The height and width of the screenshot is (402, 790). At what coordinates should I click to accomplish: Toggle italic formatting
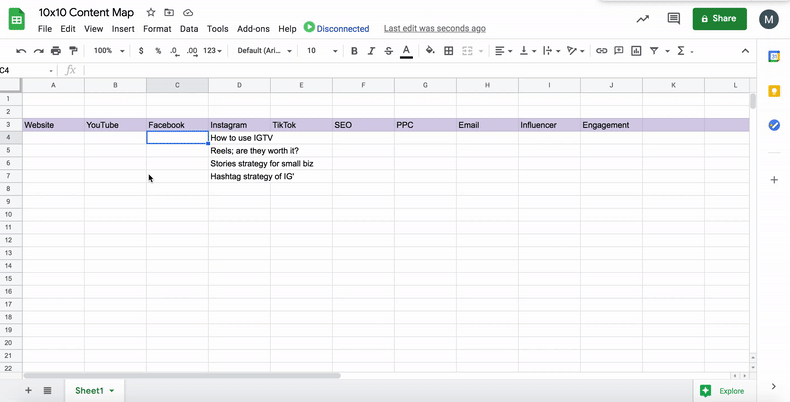(x=371, y=51)
